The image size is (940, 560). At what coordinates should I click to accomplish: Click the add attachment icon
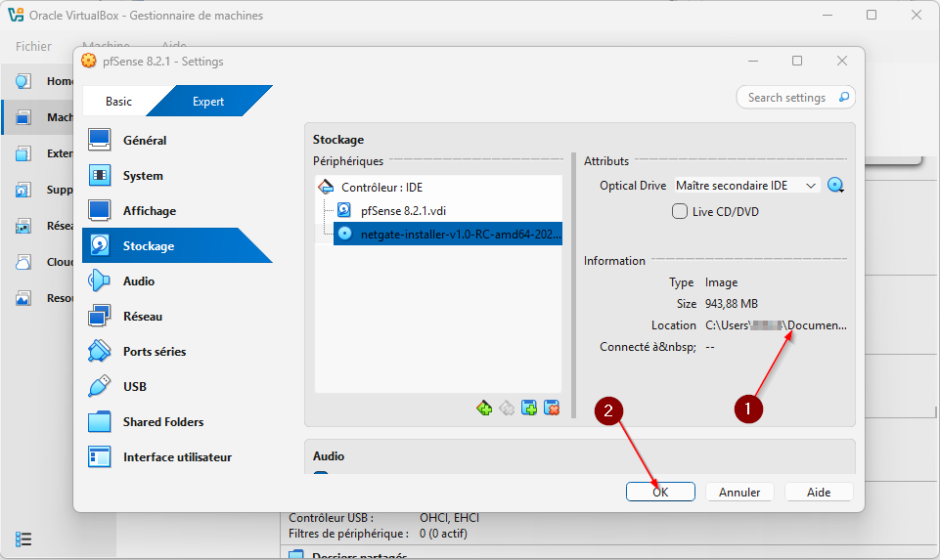pos(529,409)
